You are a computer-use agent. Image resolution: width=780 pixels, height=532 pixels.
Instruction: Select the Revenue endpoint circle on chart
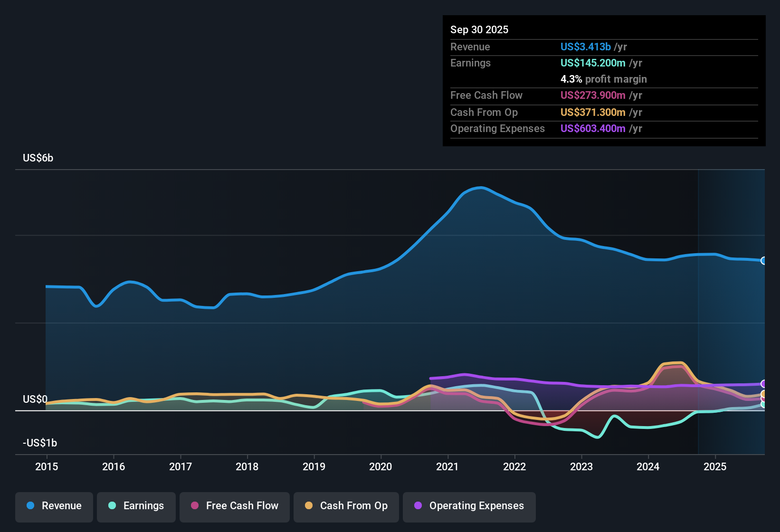763,261
